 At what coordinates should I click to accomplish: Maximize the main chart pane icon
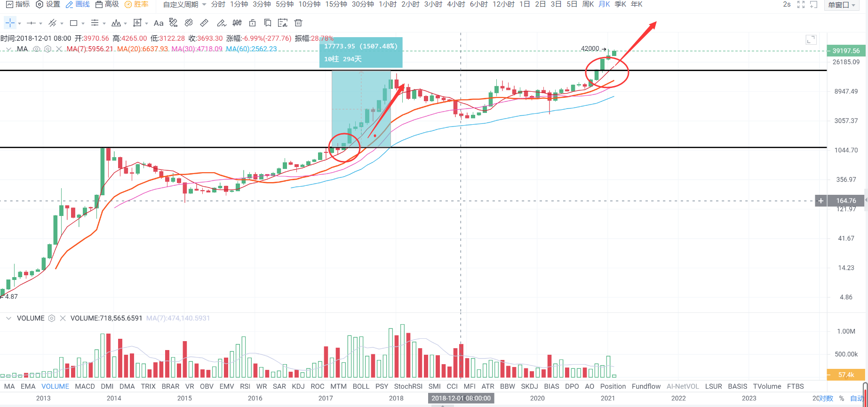click(x=811, y=40)
